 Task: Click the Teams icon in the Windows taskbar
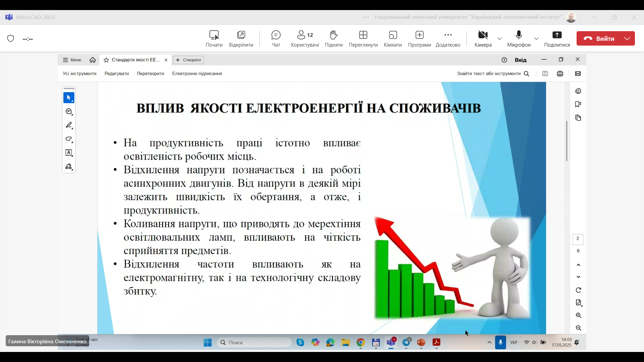pyautogui.click(x=391, y=343)
